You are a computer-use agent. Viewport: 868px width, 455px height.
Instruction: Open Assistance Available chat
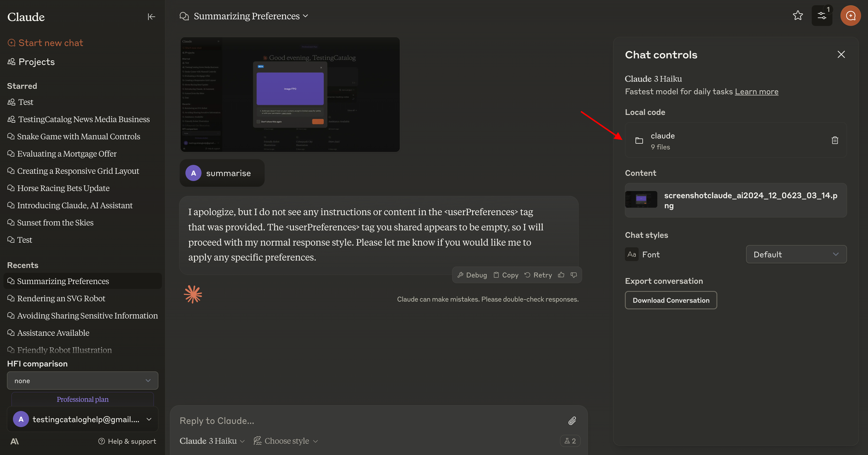49,333
